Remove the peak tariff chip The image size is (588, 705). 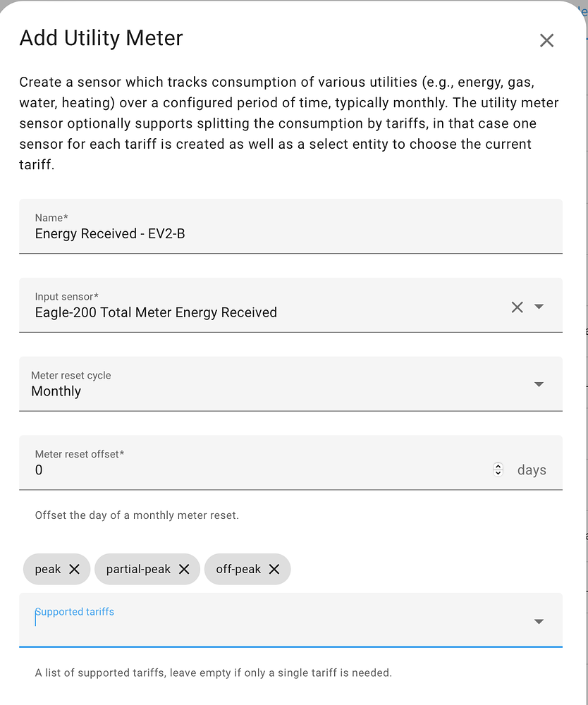pos(75,569)
